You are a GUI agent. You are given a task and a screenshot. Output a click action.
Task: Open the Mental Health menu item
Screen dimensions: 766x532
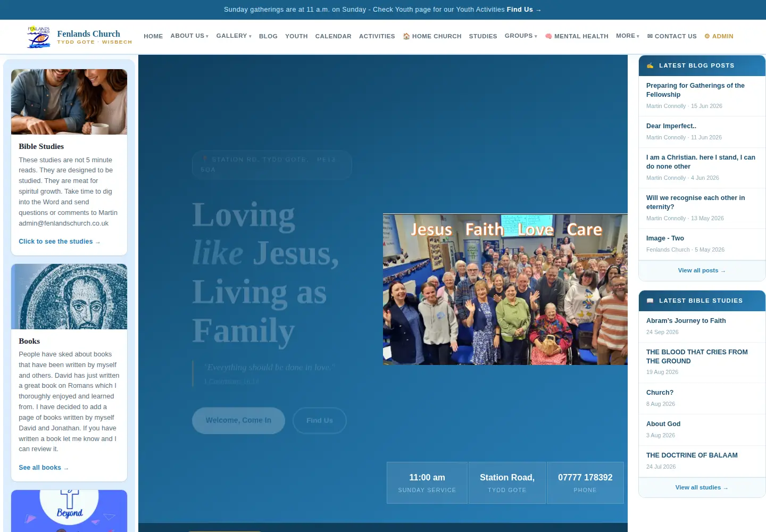point(577,36)
